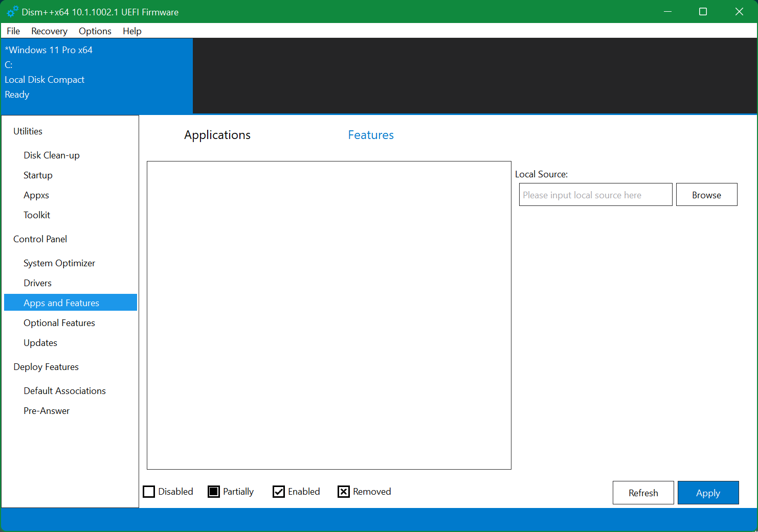758x532 pixels.
Task: Open the Help menu
Action: (132, 31)
